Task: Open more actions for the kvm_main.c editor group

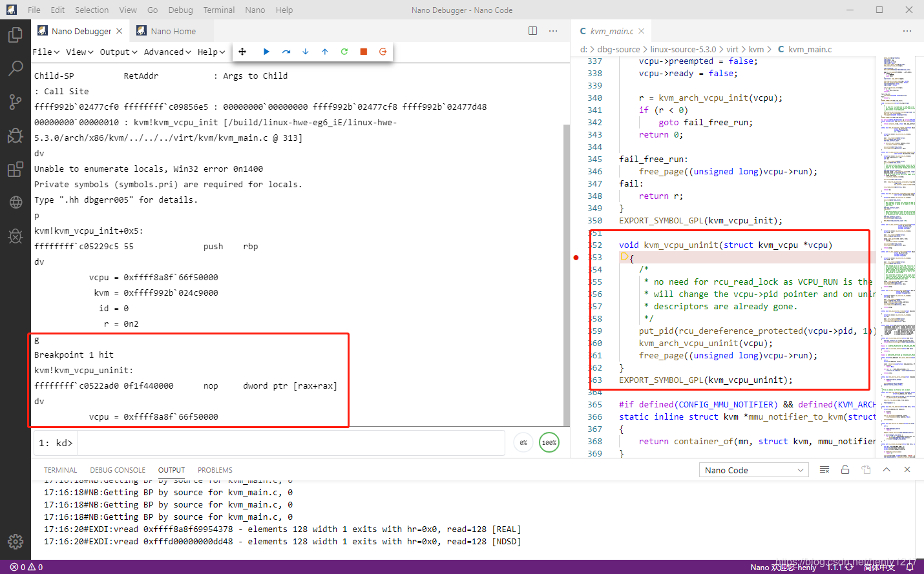Action: point(907,31)
